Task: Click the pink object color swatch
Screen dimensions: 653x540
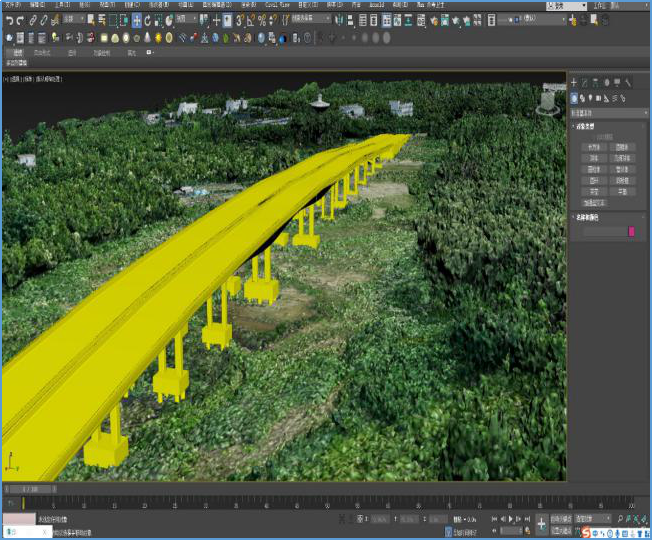Action: click(x=631, y=231)
